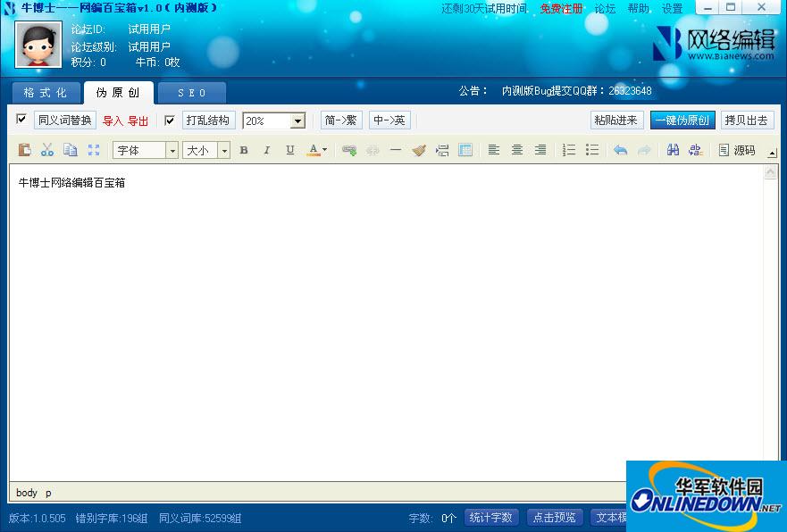The width and height of the screenshot is (787, 532).
Task: Click the 错别字库:196组 status text
Action: (x=112, y=518)
